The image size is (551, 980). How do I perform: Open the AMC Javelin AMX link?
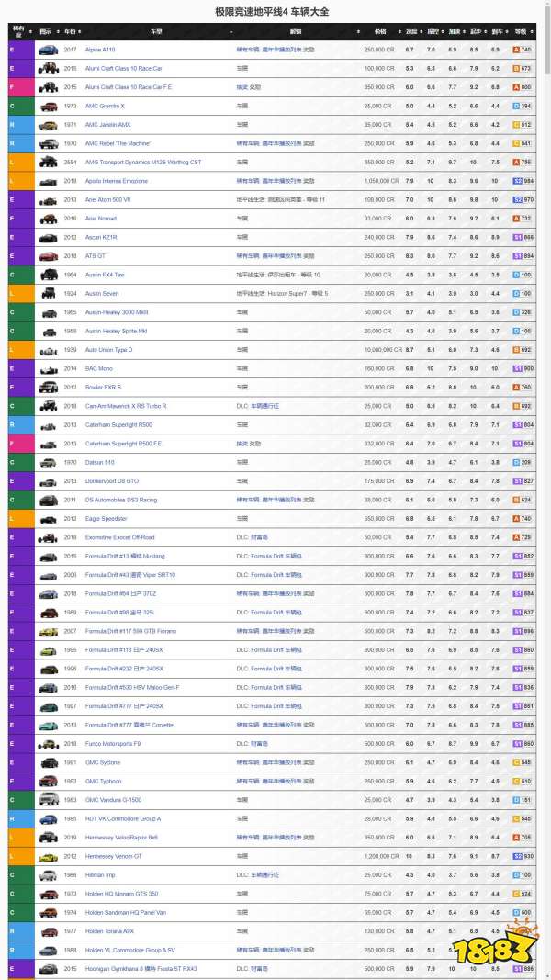[x=108, y=125]
